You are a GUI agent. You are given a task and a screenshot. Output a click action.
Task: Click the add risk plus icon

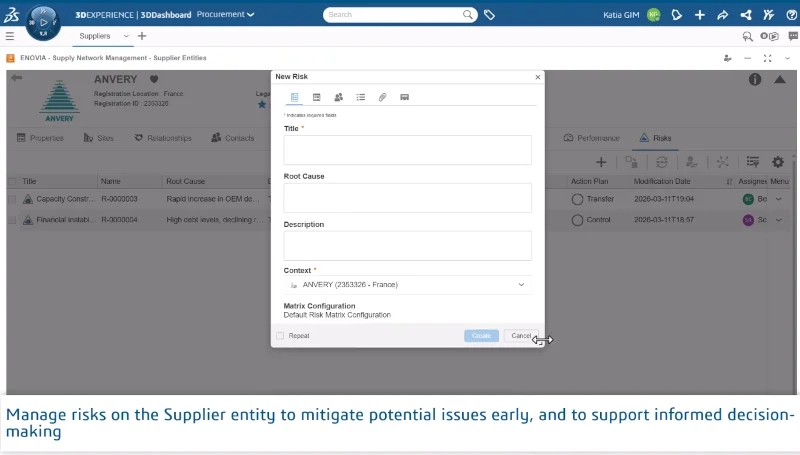click(x=601, y=162)
